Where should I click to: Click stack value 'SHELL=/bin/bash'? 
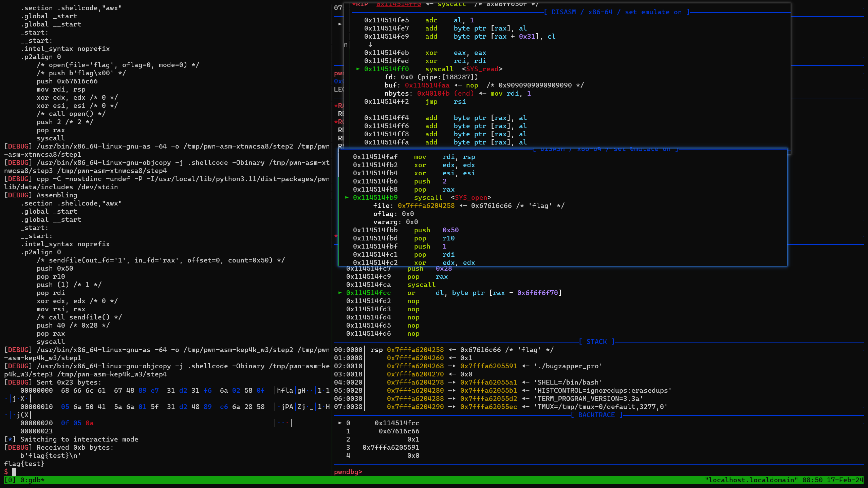[569, 382]
